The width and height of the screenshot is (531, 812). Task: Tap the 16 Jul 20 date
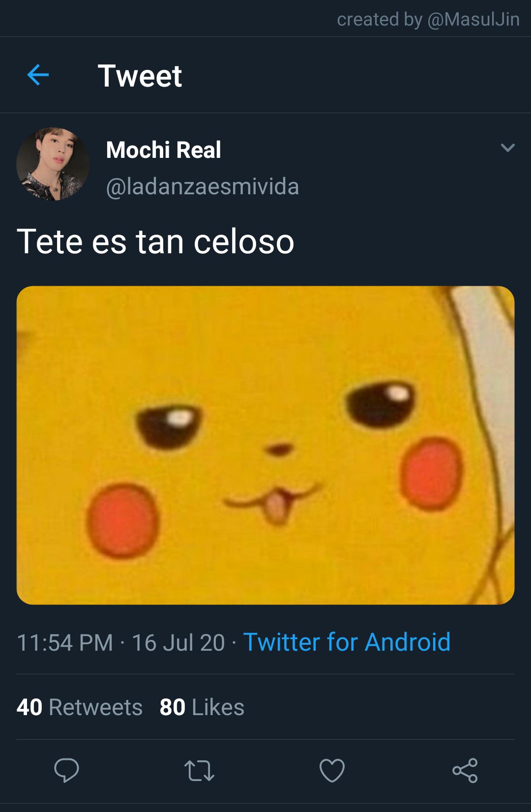[x=178, y=642]
